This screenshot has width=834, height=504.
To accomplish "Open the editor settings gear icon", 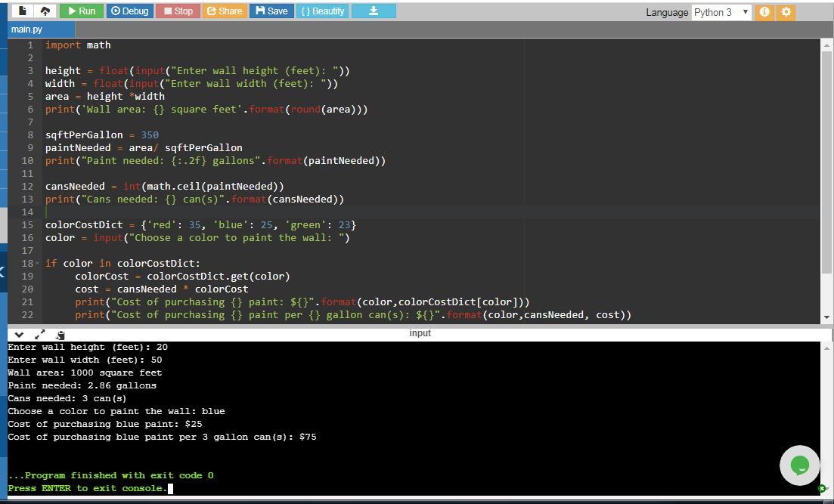I will (x=786, y=12).
